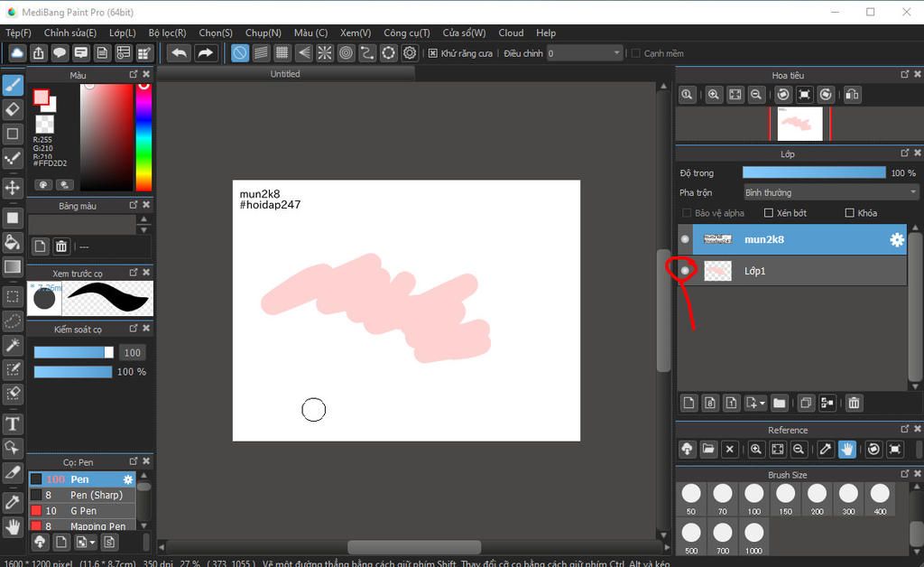924x567 pixels.
Task: Select the Bucket fill tool
Action: click(x=13, y=242)
